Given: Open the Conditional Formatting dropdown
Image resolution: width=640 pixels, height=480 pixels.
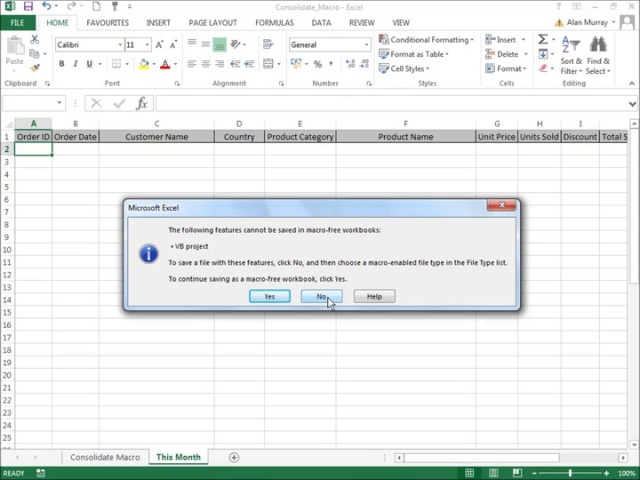Looking at the screenshot, I should coord(426,40).
